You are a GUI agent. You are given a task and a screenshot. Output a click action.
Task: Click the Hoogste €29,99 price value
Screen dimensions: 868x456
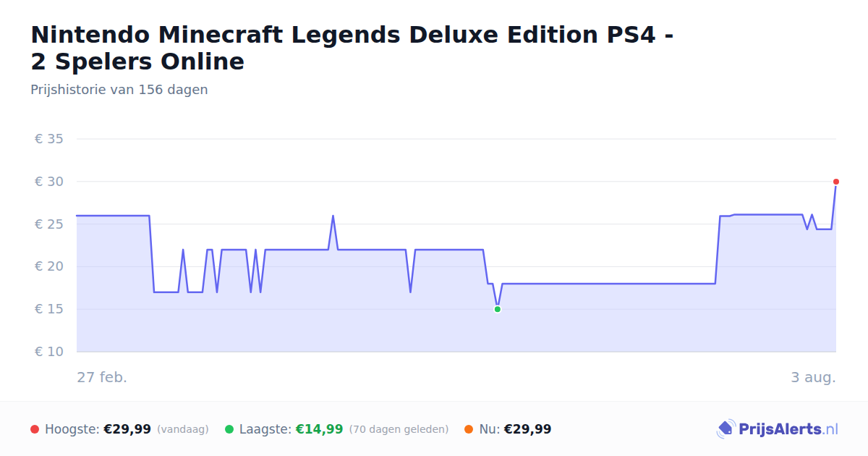(127, 429)
